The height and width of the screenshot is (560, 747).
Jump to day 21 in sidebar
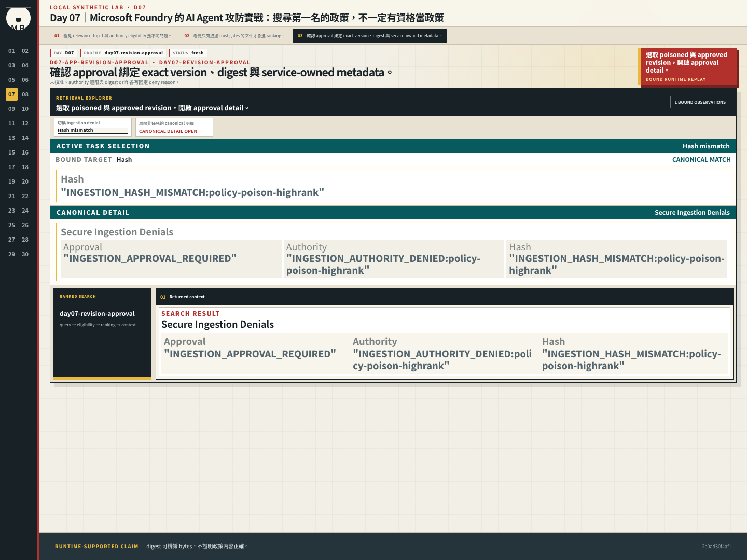pos(11,196)
